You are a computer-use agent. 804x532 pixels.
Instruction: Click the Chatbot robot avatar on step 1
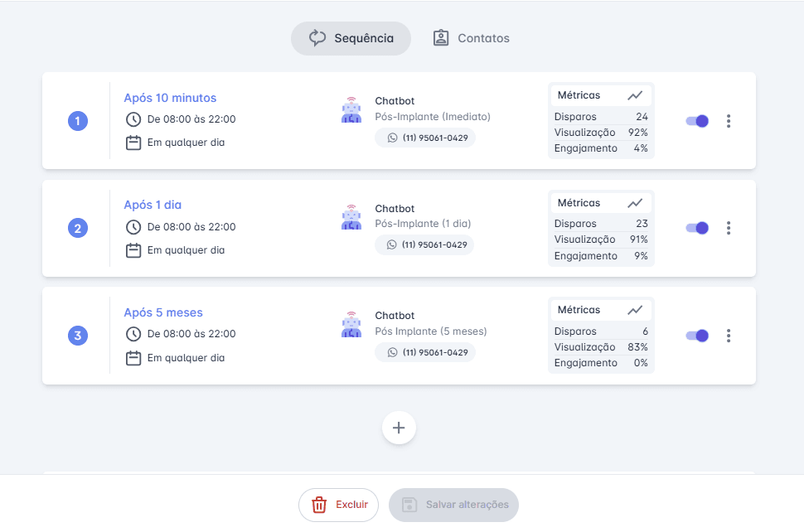(351, 109)
